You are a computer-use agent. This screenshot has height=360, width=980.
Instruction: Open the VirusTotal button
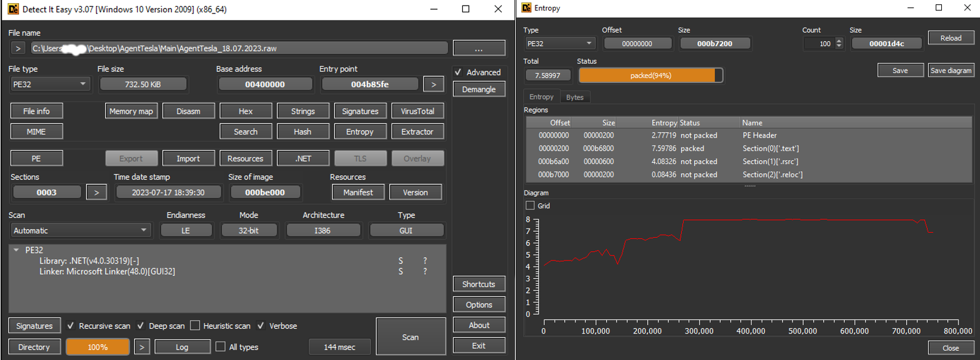click(417, 111)
